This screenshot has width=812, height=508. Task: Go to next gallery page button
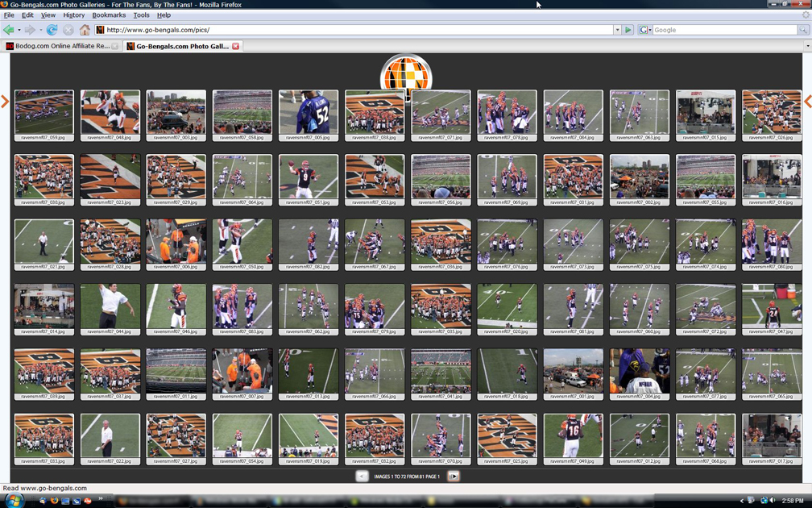pos(454,477)
